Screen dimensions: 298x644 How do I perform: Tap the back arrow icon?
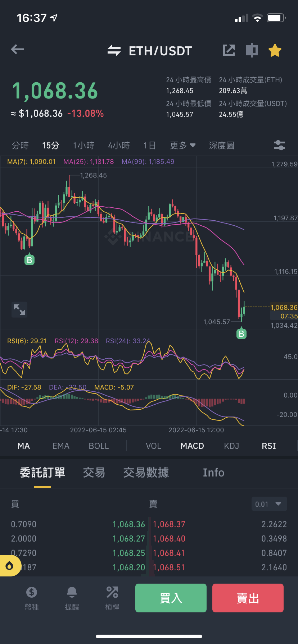(x=17, y=49)
